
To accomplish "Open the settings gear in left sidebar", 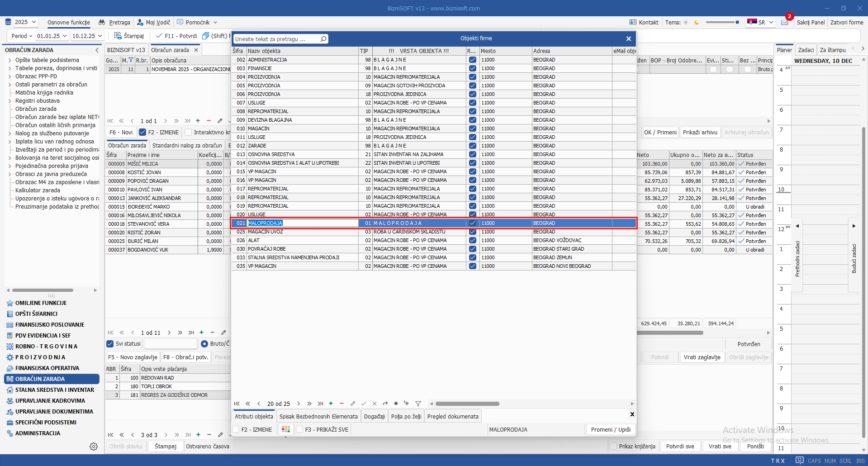I will (x=94, y=447).
